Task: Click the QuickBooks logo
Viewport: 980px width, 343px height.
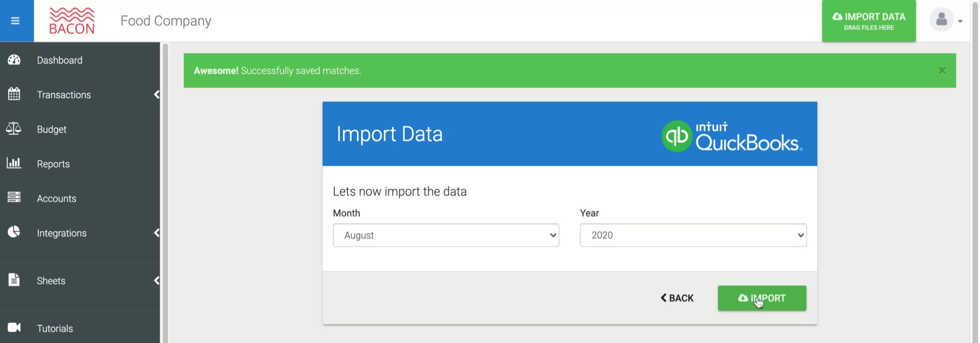Action: point(732,136)
